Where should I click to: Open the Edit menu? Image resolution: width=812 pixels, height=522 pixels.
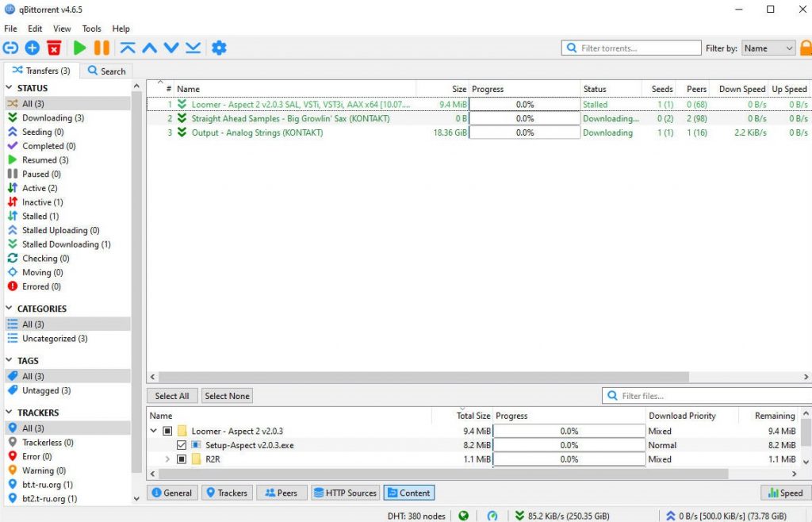point(35,29)
